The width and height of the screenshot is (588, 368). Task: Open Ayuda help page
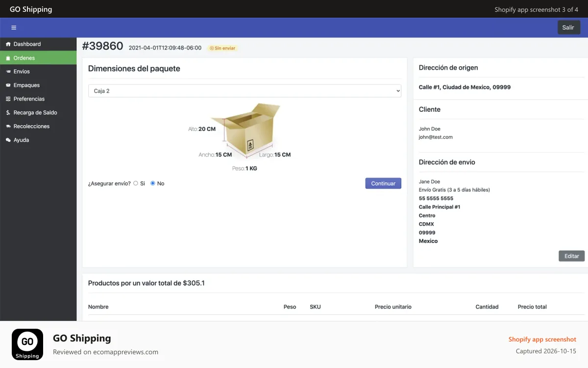coord(38,140)
